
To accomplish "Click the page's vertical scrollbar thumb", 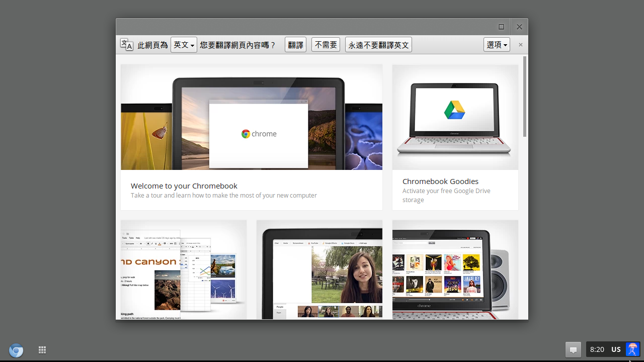I will tap(525, 97).
